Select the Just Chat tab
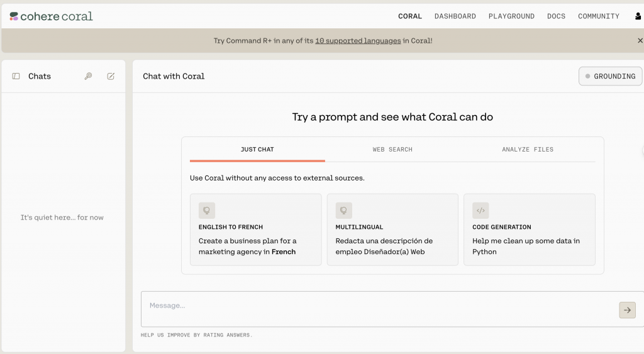 257,150
